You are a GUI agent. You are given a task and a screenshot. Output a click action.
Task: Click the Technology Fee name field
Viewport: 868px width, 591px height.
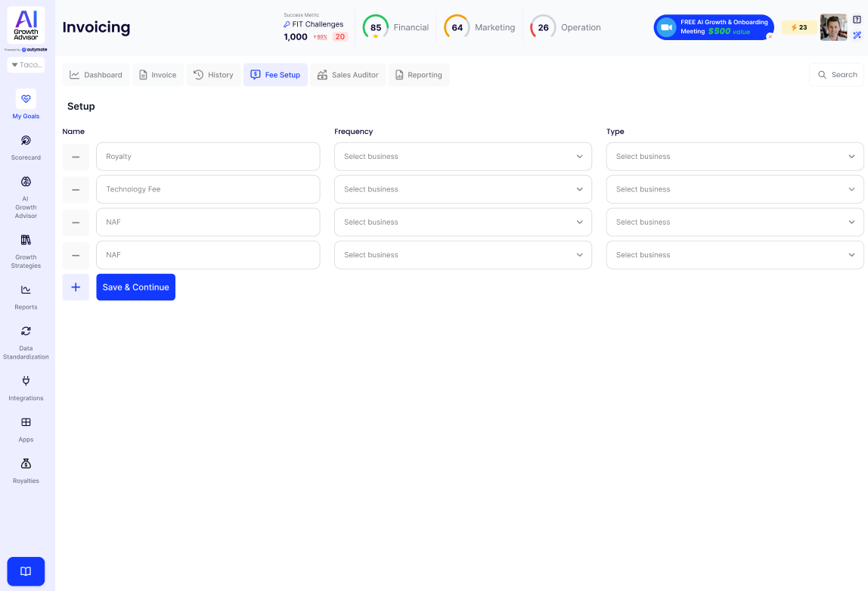tap(208, 189)
